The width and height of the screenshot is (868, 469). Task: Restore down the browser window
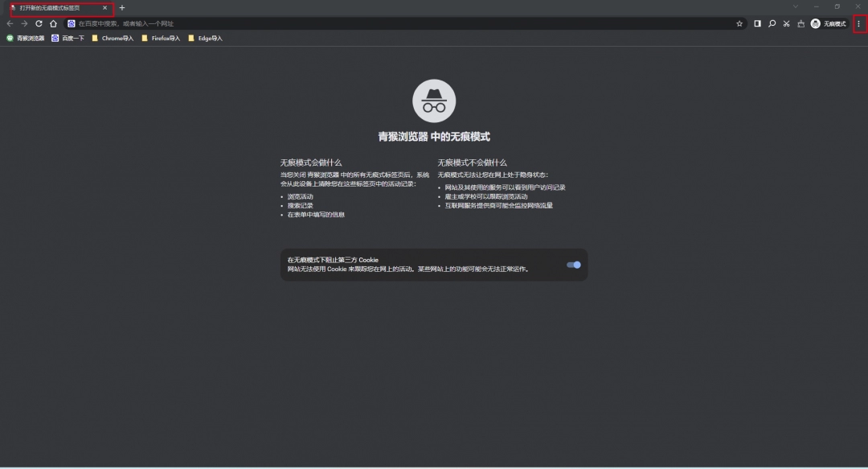[837, 6]
